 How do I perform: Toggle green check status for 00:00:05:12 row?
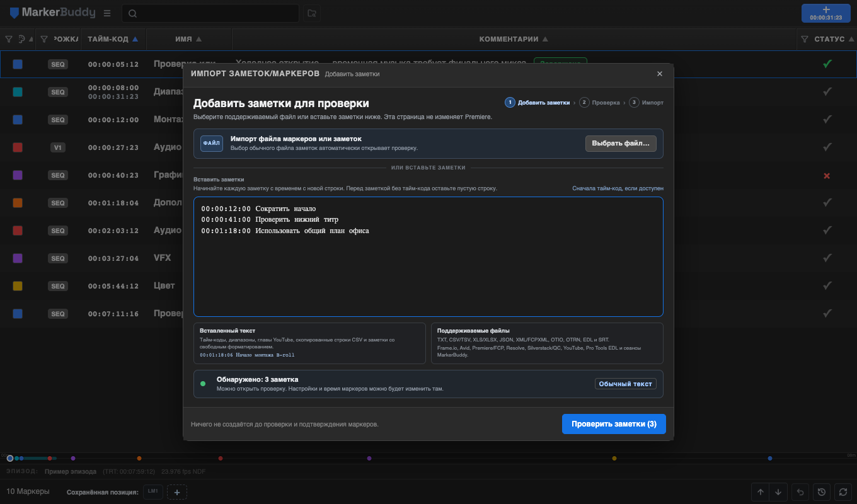827,64
